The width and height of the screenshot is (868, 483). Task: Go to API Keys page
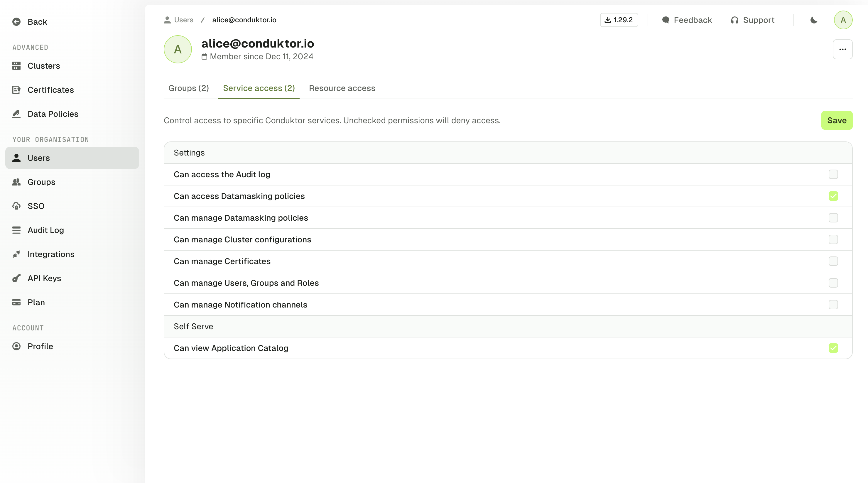pyautogui.click(x=72, y=278)
